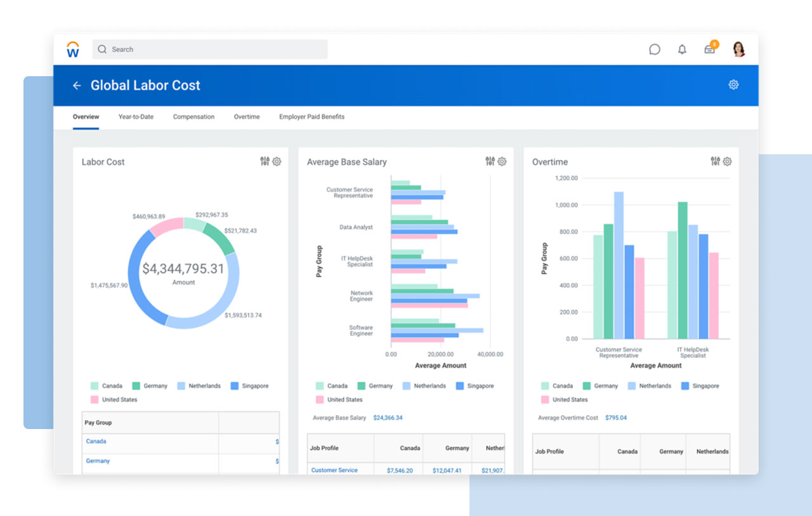Open the dashboard settings gear in header

coord(733,85)
